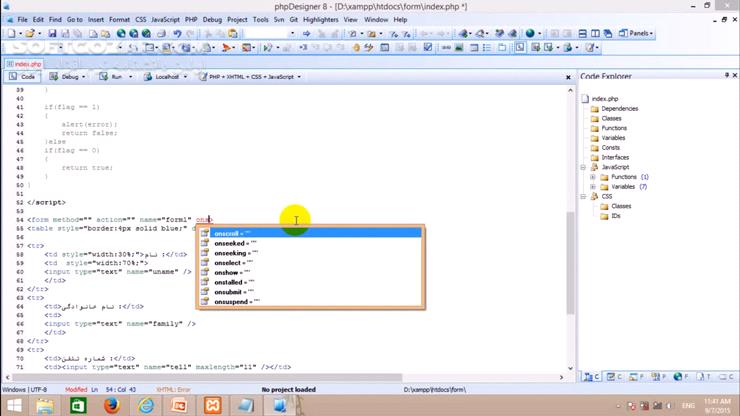Click the list icon in second toolbar
Viewport: 740px width, 416px height.
point(487,48)
